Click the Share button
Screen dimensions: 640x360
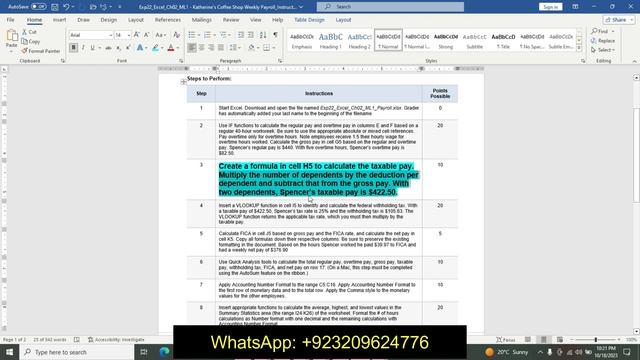tap(619, 20)
